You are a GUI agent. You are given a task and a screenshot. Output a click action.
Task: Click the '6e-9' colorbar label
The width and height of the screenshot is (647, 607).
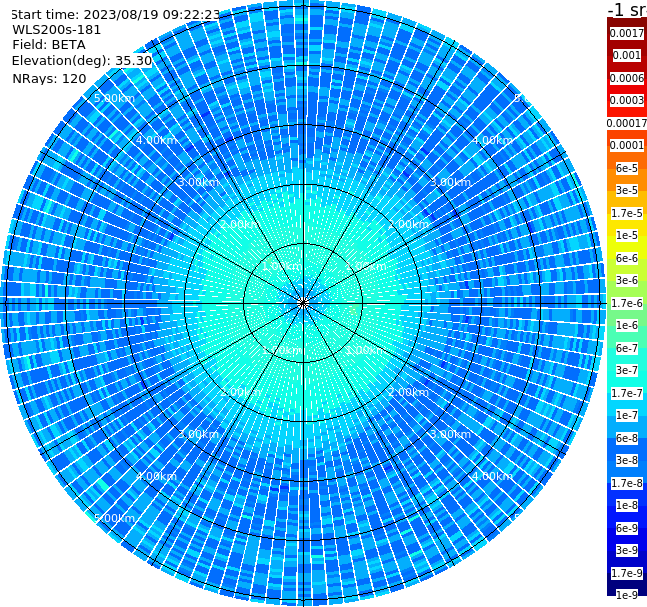click(x=627, y=528)
